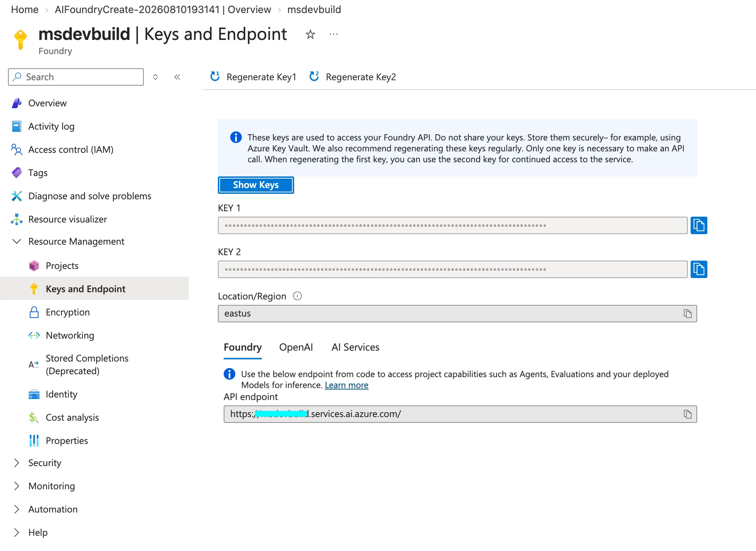The width and height of the screenshot is (756, 551).
Task: Switch to the AI Services tab
Action: click(355, 347)
